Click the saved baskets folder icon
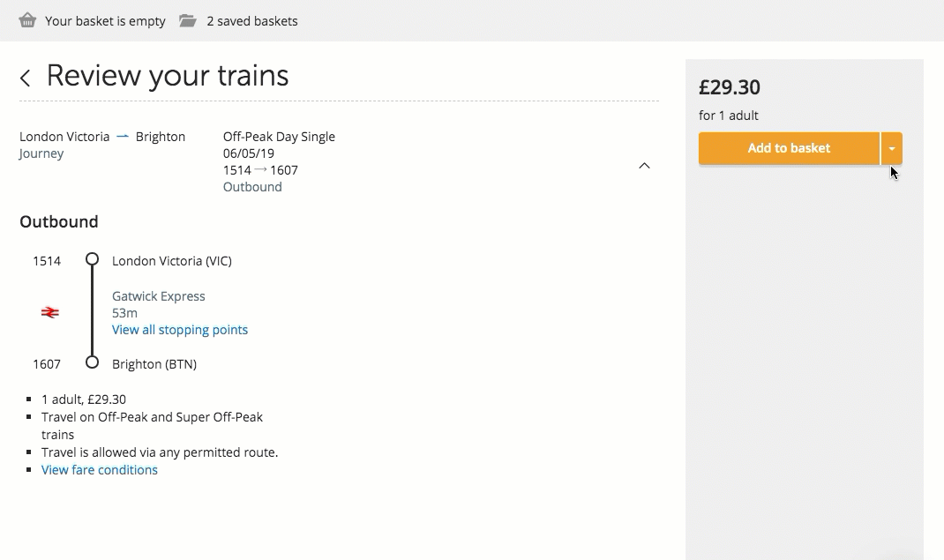Viewport: 944px width, 560px height. 188,20
